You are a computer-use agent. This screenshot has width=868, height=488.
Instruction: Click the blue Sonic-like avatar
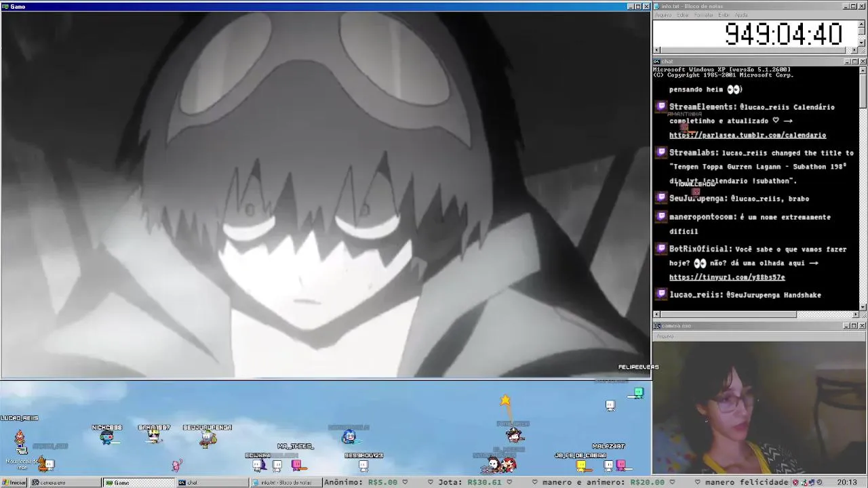pos(349,437)
